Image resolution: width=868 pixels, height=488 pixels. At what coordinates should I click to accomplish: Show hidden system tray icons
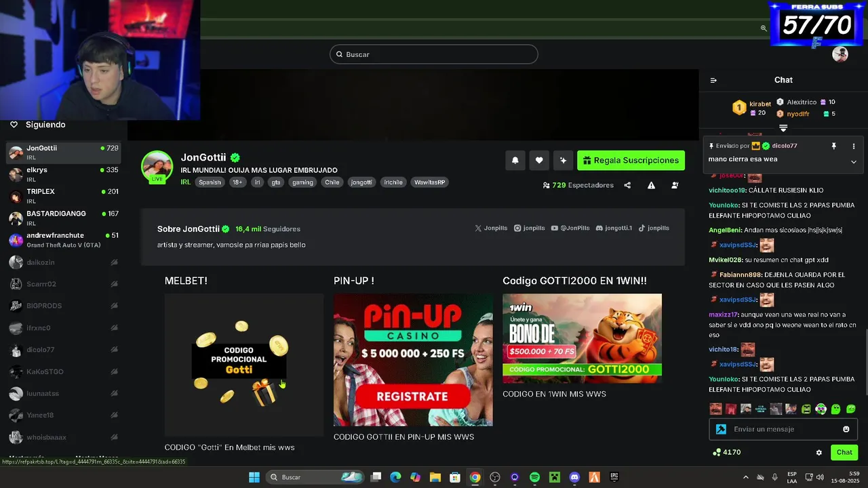pyautogui.click(x=746, y=477)
